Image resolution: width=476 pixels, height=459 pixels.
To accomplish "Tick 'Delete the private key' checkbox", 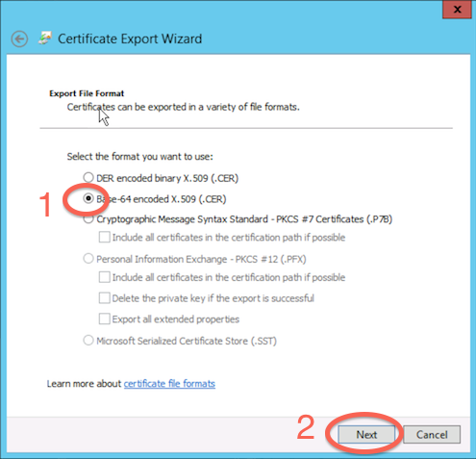I will (104, 298).
